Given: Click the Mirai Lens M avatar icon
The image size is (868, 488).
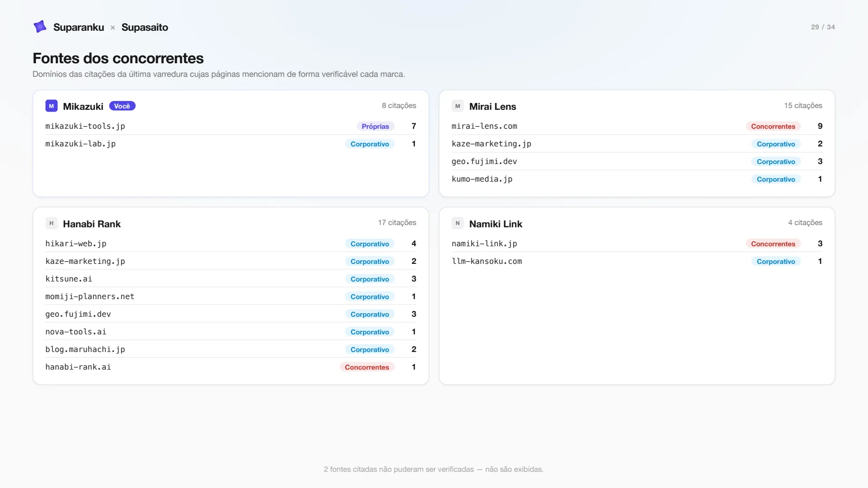Looking at the screenshot, I should point(458,106).
